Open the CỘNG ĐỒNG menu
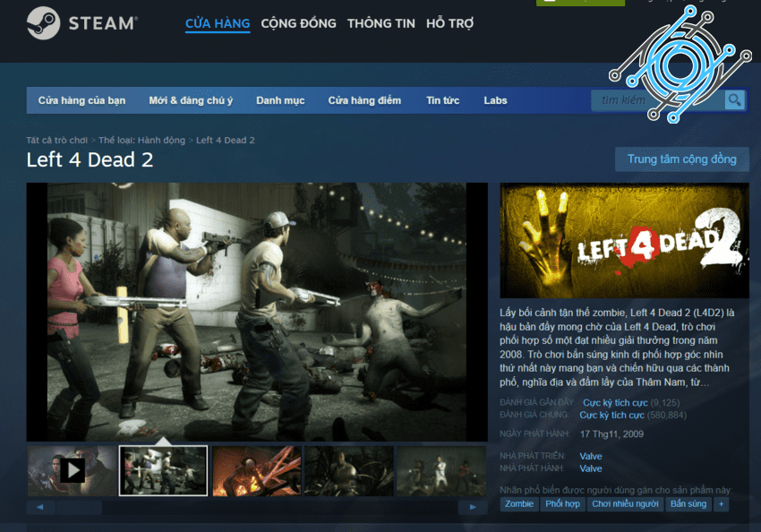This screenshot has height=532, width=761. click(x=298, y=23)
